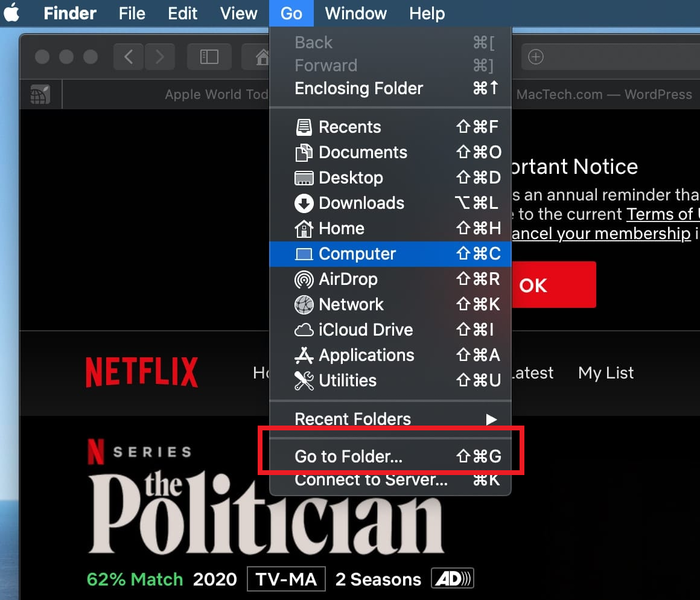The image size is (700, 600).
Task: Select Documents entry text
Action: coord(363,153)
